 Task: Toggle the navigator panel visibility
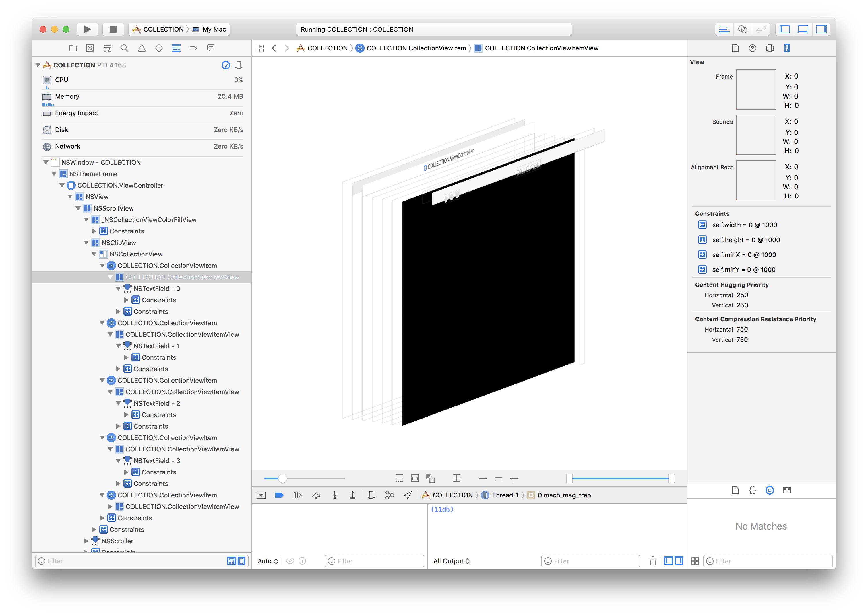pos(785,29)
